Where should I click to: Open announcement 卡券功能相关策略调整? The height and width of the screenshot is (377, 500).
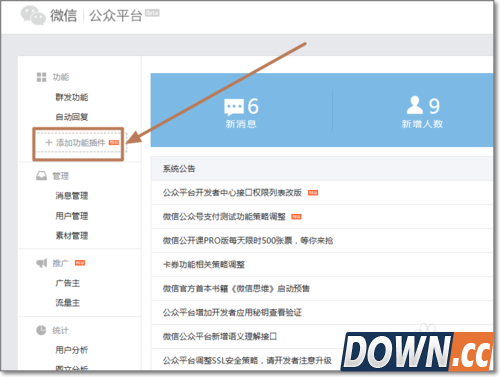tap(204, 265)
